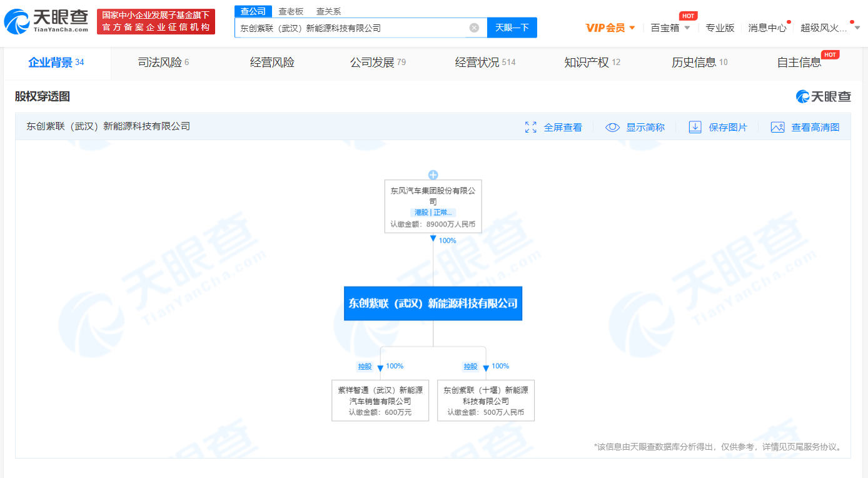Clear the search box with X icon
The image size is (868, 478).
(x=474, y=28)
